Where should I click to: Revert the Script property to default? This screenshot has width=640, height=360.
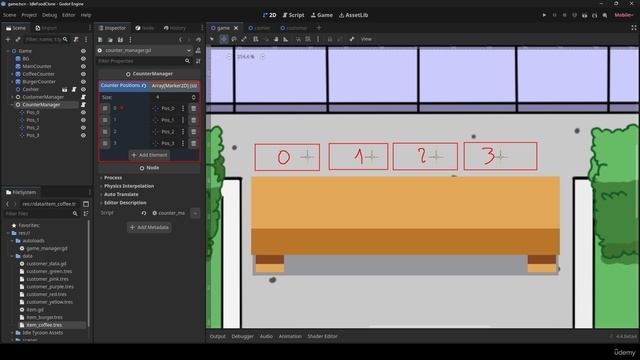pos(144,213)
